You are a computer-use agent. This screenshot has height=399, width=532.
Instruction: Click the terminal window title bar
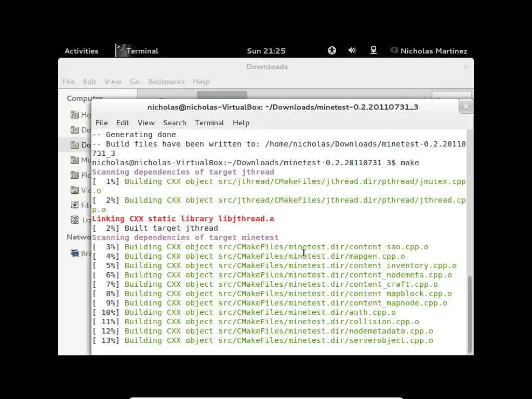click(x=283, y=107)
